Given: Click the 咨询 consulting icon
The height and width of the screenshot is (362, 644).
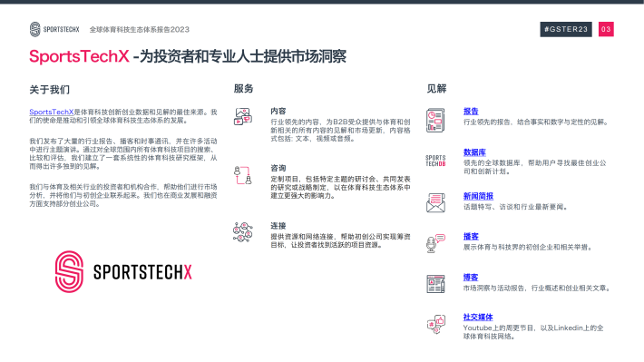Looking at the screenshot, I should pyautogui.click(x=243, y=175).
